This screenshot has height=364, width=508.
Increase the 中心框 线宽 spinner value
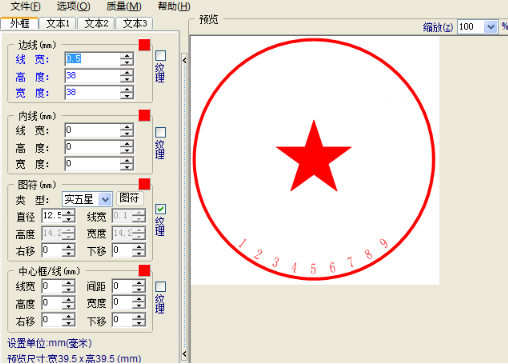point(69,283)
